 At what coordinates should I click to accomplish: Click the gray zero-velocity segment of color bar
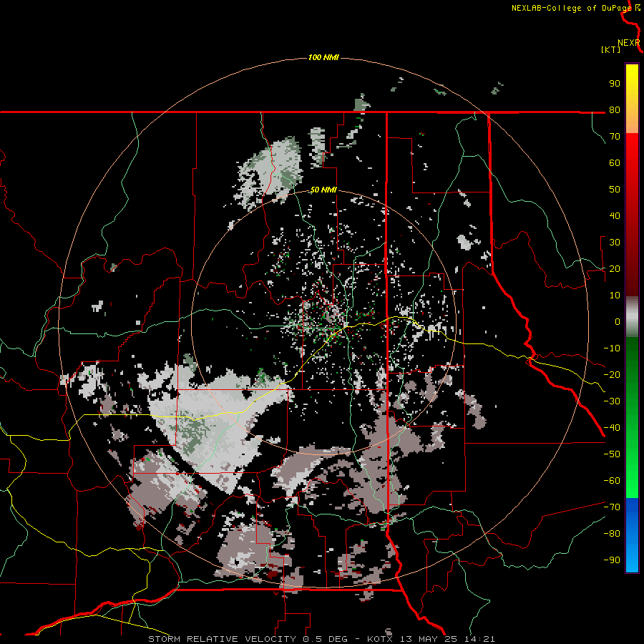coord(632,317)
